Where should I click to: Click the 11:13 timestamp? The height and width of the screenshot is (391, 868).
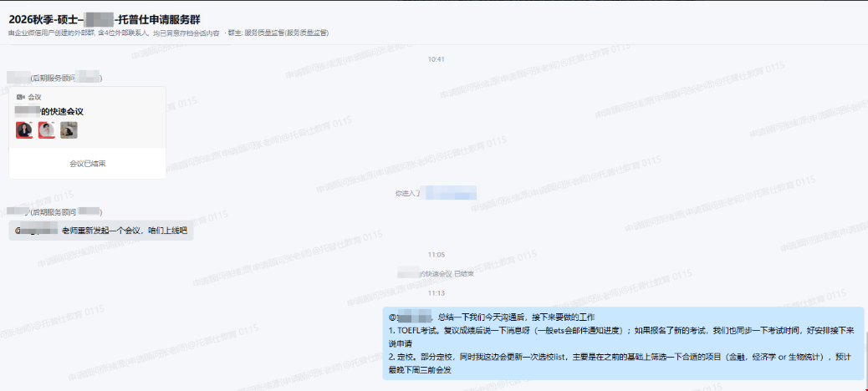[437, 293]
